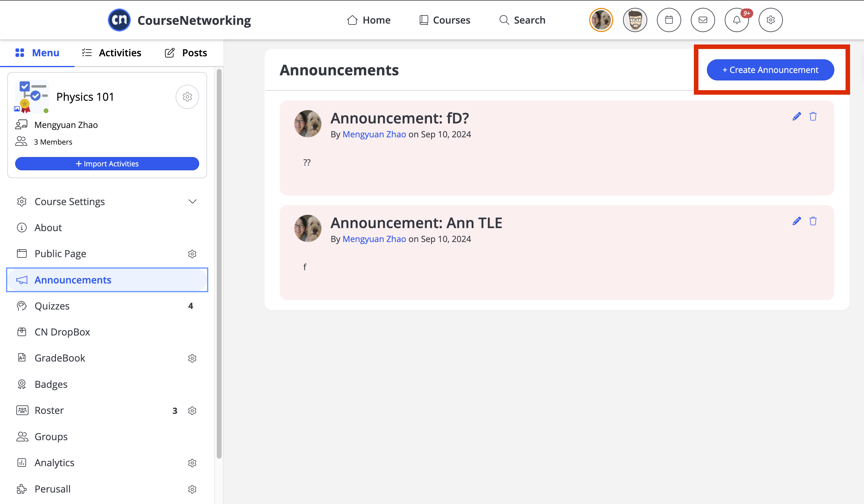Delete the 'fD?' announcement with trash icon
This screenshot has height=504, width=864.
[813, 116]
